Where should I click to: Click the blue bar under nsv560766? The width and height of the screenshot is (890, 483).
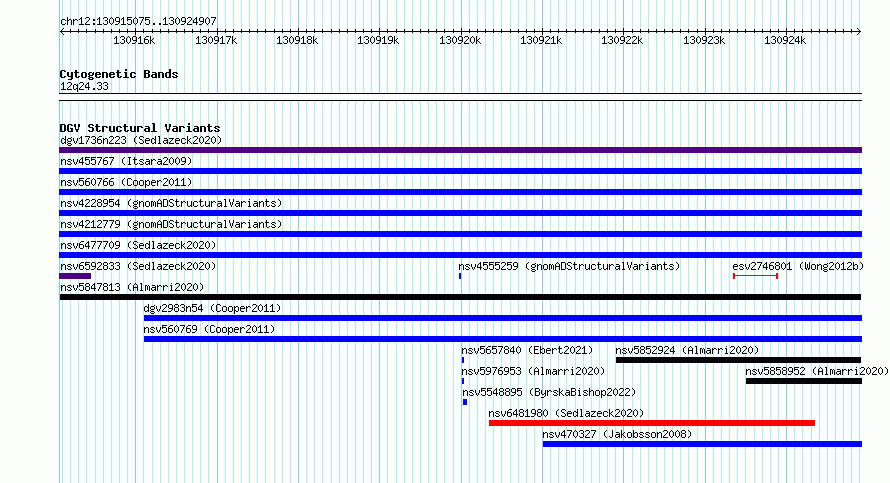460,192
